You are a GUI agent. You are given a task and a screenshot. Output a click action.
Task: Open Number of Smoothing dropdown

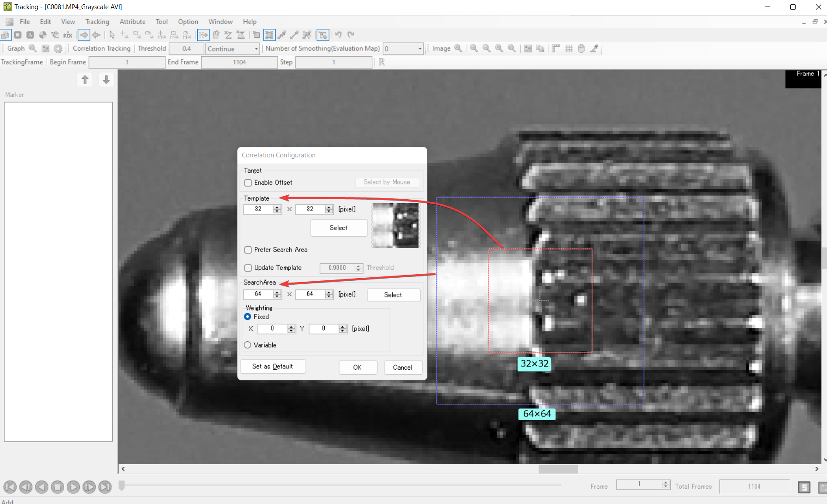click(x=403, y=49)
